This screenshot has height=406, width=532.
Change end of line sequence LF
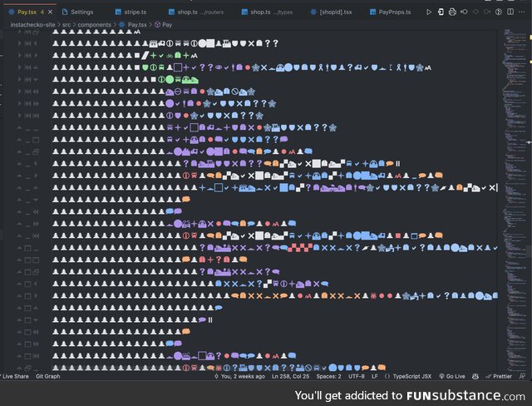pyautogui.click(x=375, y=376)
